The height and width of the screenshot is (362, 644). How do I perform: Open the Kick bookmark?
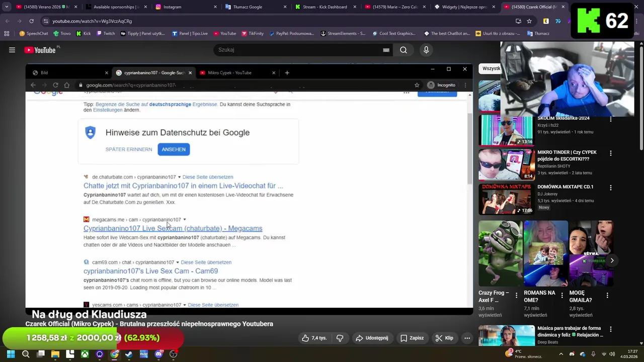pyautogui.click(x=84, y=34)
